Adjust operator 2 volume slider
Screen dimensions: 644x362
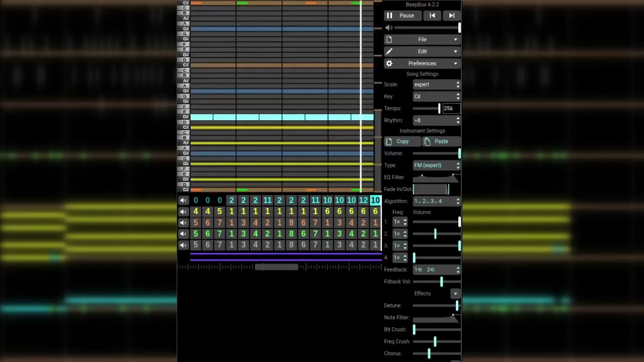pos(437,234)
